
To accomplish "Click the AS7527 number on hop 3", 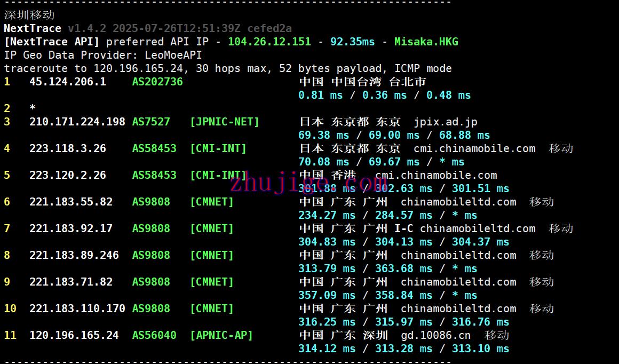I will (151, 122).
